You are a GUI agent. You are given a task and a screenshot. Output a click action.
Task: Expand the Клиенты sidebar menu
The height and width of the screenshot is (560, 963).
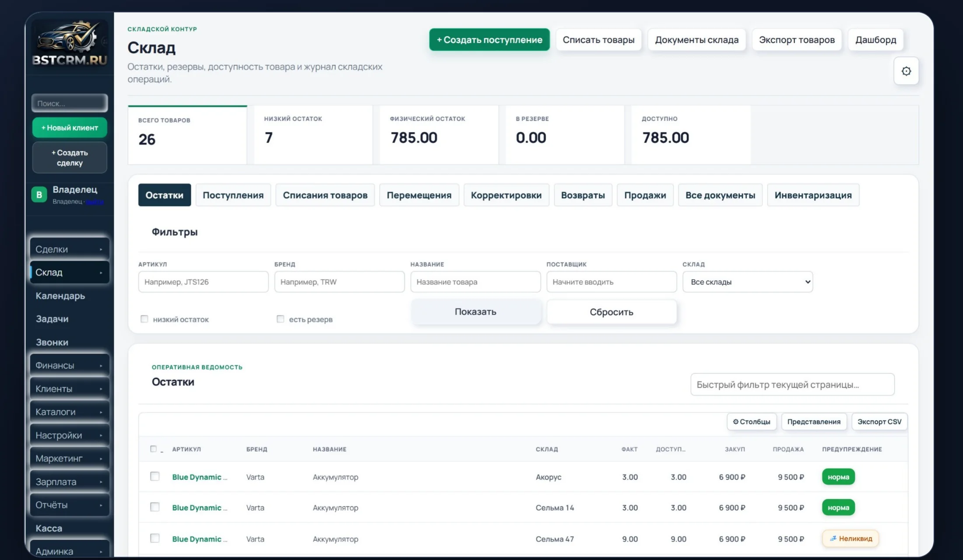tap(70, 388)
